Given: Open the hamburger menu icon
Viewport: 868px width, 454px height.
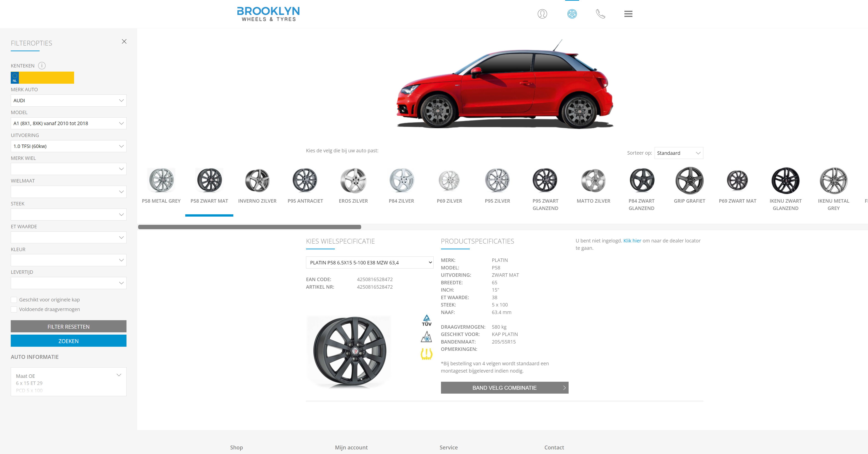Looking at the screenshot, I should tap(628, 14).
